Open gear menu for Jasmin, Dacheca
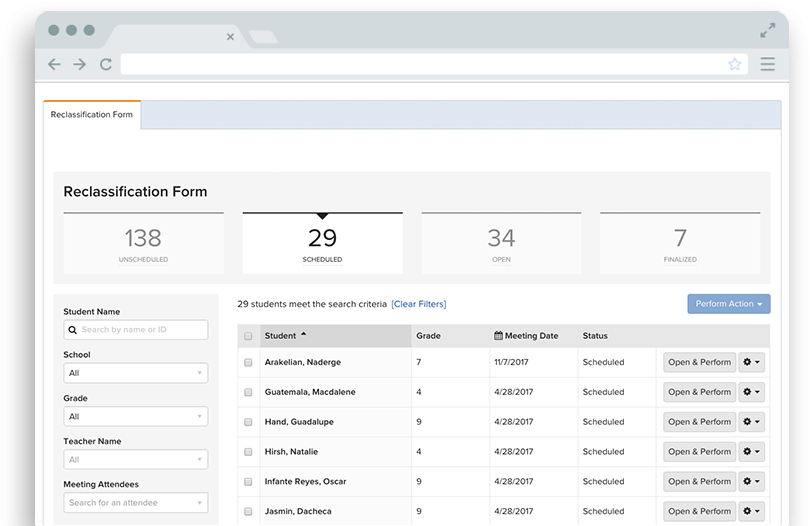The width and height of the screenshot is (810, 526). coord(752,511)
